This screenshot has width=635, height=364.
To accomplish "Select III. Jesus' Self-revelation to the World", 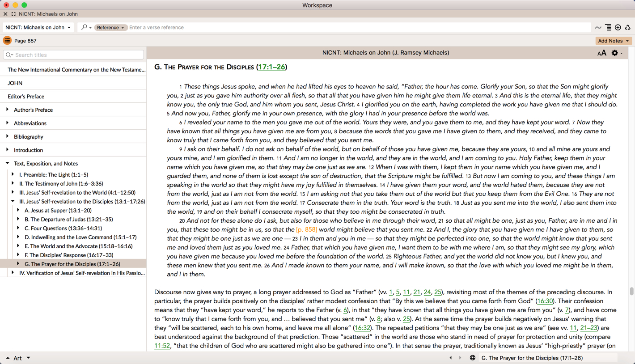I will (77, 192).
